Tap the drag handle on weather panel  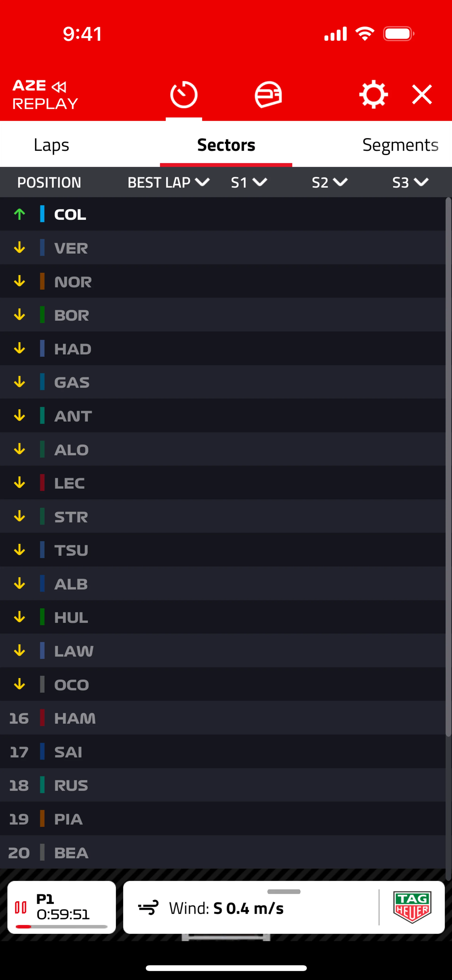(284, 891)
